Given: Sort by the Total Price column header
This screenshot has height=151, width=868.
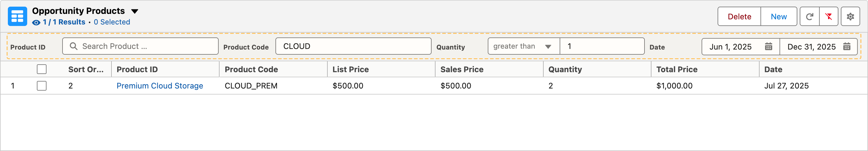Looking at the screenshot, I should pyautogui.click(x=677, y=69).
